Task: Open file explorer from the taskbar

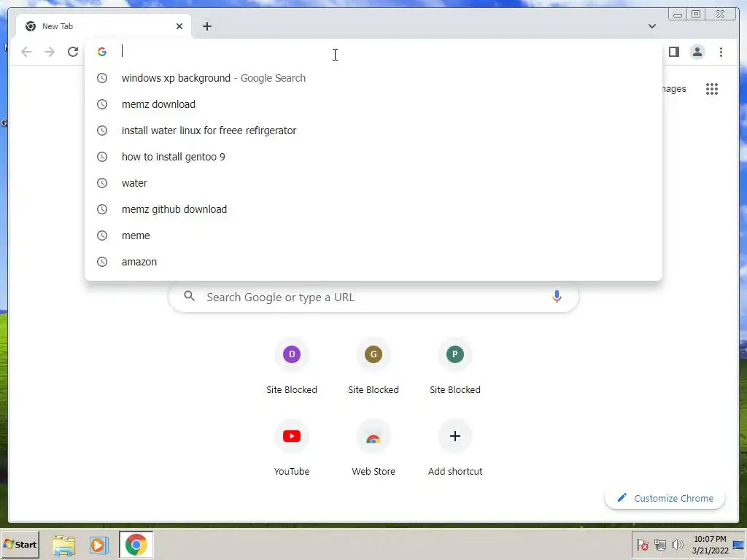Action: pyautogui.click(x=63, y=545)
